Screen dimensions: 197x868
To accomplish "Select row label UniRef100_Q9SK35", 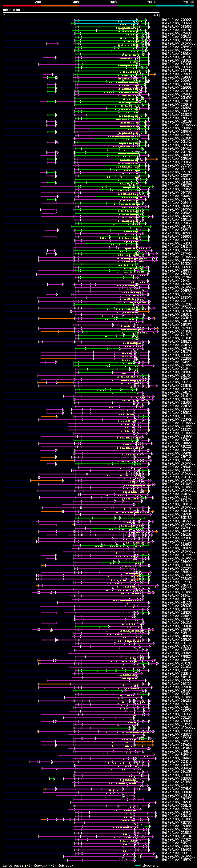I will click(x=177, y=115).
